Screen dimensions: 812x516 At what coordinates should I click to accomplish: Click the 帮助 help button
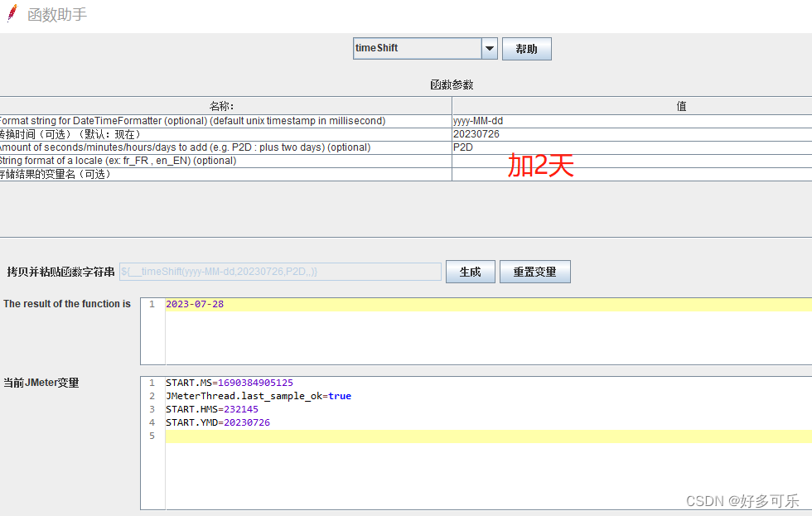coord(527,49)
